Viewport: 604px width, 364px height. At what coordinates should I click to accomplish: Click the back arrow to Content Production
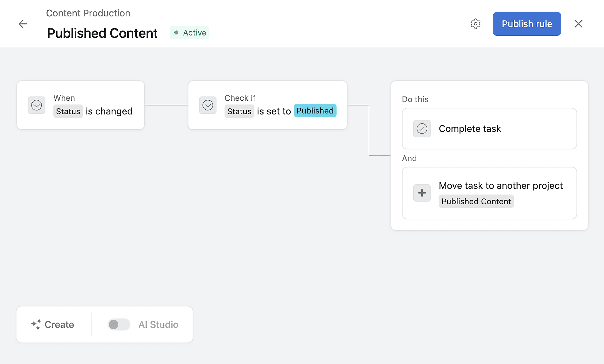pyautogui.click(x=23, y=24)
